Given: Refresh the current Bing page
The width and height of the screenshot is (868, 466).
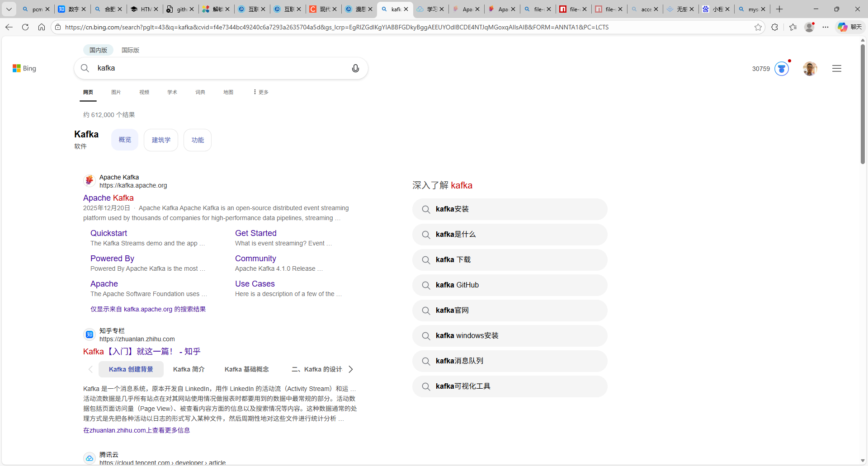Looking at the screenshot, I should point(25,27).
